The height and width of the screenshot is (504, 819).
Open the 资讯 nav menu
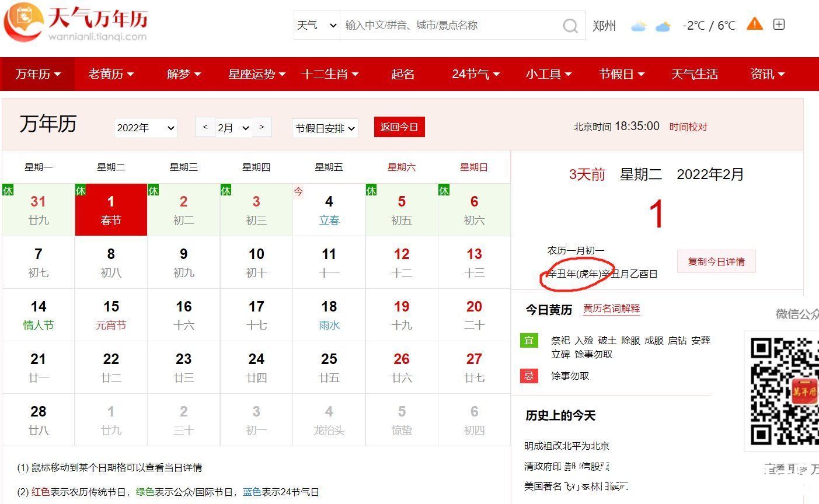pyautogui.click(x=768, y=74)
